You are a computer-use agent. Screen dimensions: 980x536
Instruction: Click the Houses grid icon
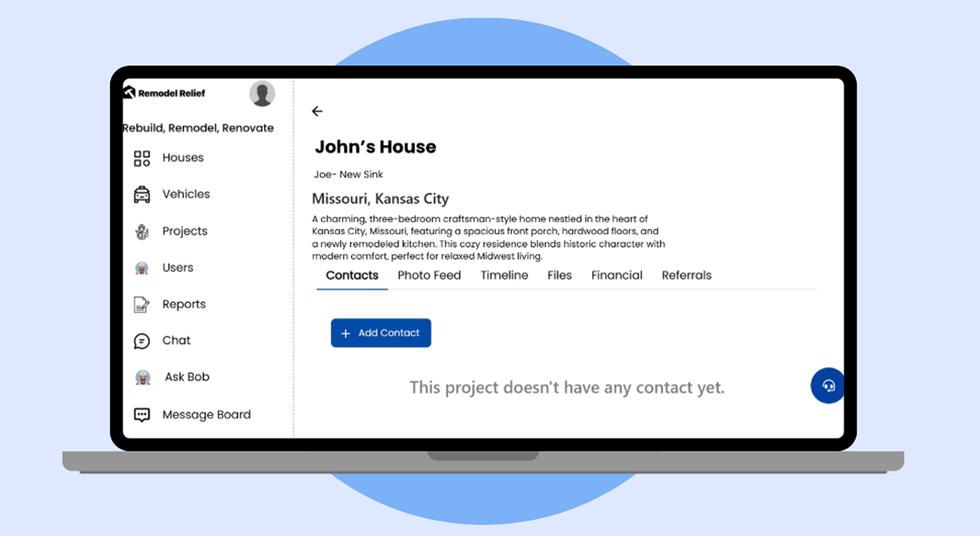tap(142, 158)
